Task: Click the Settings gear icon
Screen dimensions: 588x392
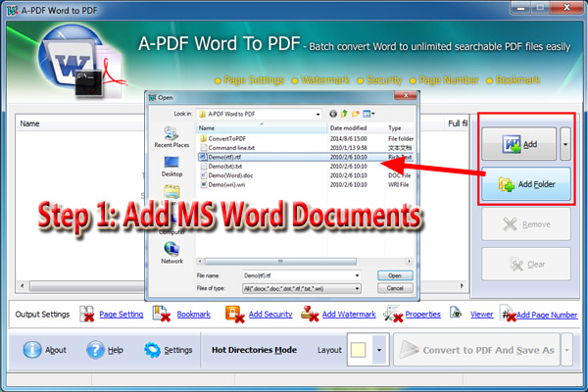Action: click(153, 350)
